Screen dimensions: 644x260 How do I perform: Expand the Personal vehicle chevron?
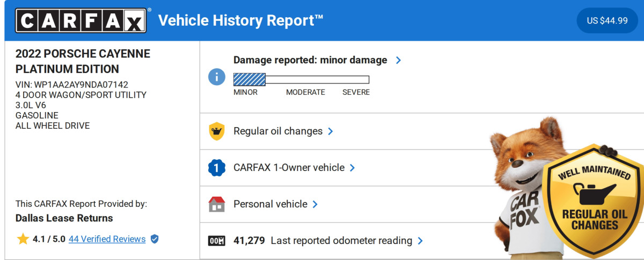click(315, 204)
